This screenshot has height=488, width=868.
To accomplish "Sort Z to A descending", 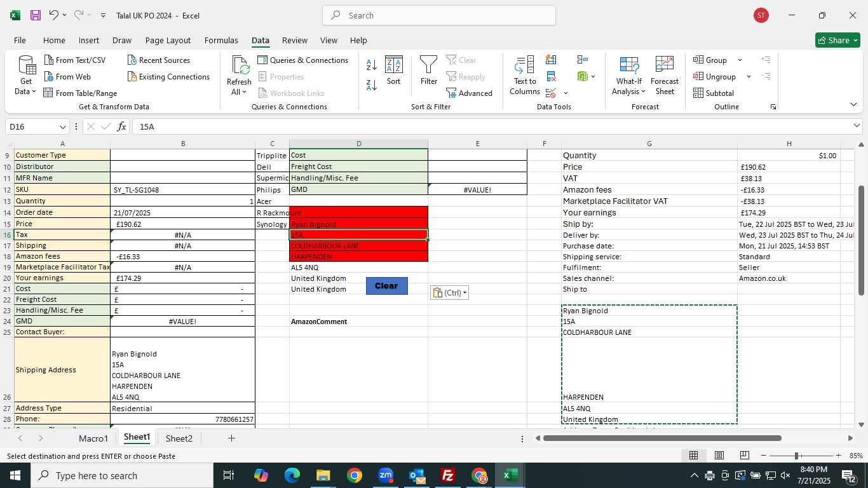I will point(372,85).
